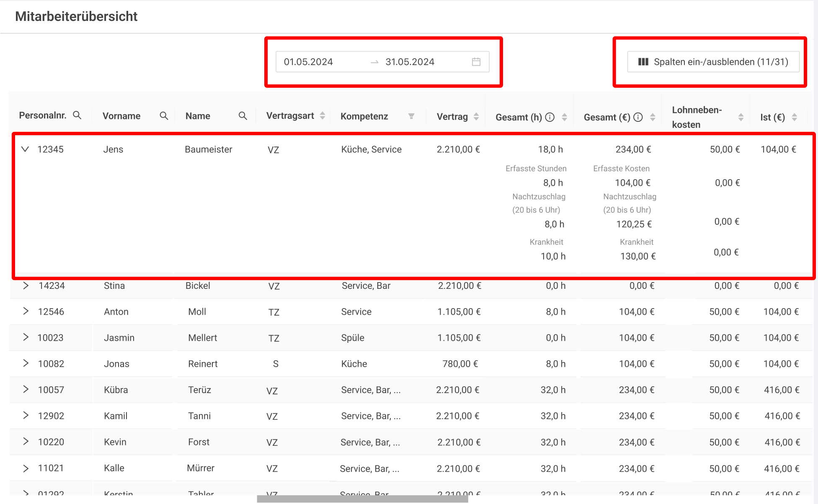Expand the row for Anton Moll

tap(26, 311)
